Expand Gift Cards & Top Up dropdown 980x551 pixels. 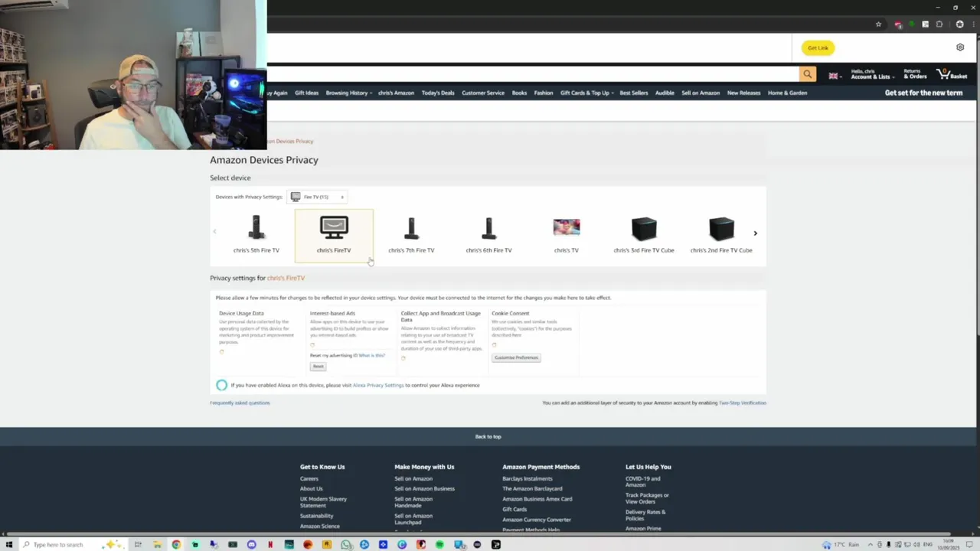(586, 93)
